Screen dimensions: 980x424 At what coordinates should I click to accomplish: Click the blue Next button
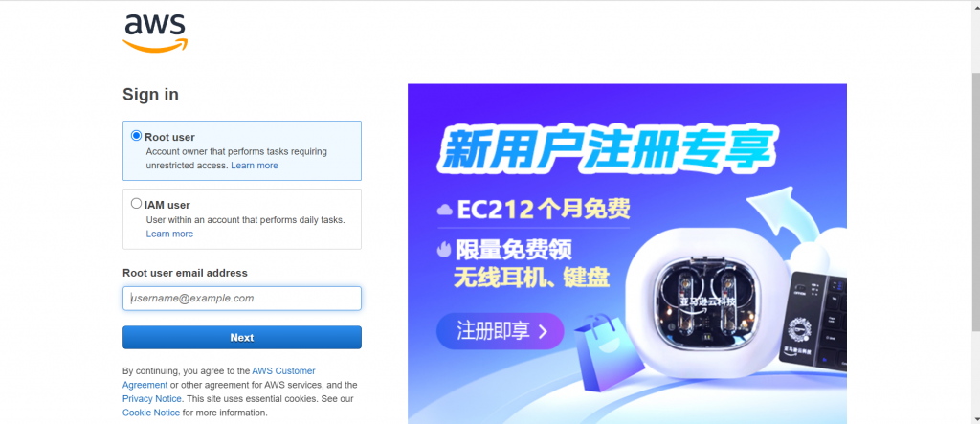click(242, 338)
